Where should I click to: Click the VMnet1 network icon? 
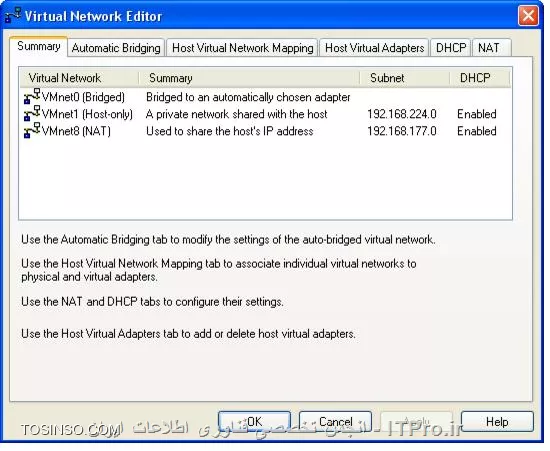(x=32, y=113)
